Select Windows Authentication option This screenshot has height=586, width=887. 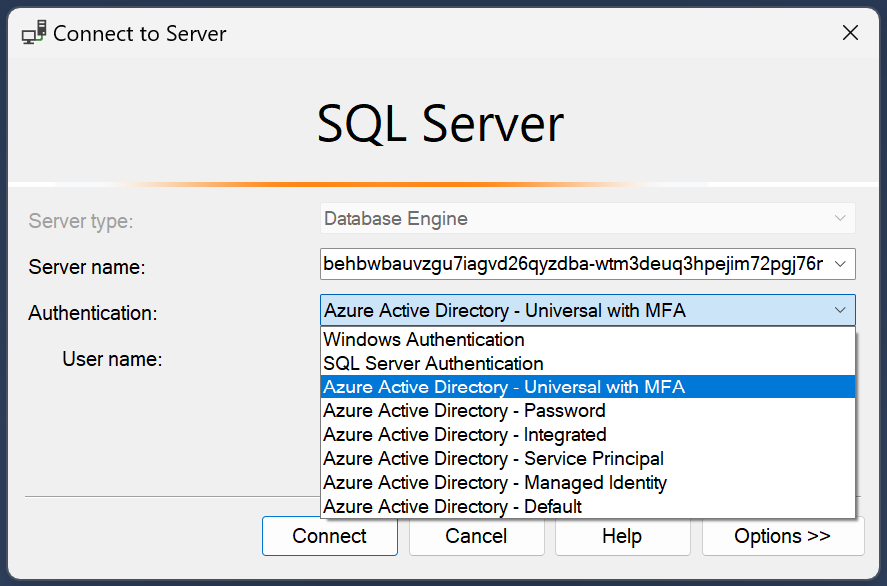tap(588, 339)
